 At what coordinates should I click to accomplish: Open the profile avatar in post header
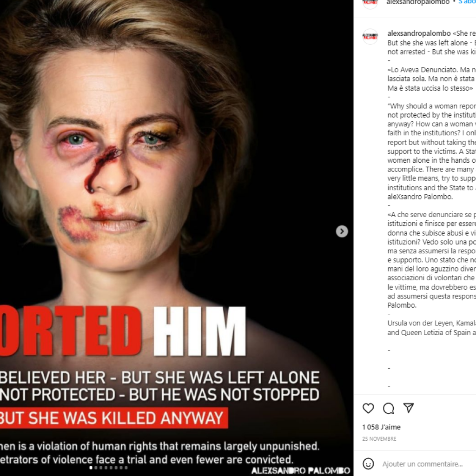(x=370, y=3)
